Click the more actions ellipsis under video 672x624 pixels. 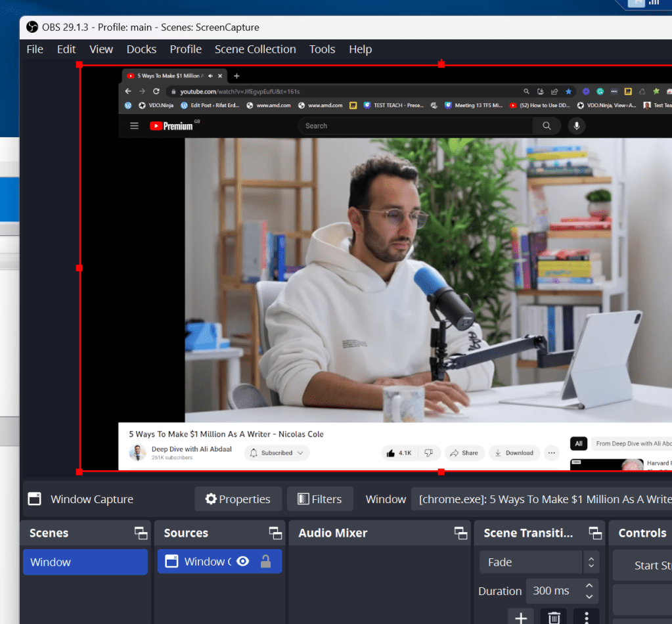point(552,453)
